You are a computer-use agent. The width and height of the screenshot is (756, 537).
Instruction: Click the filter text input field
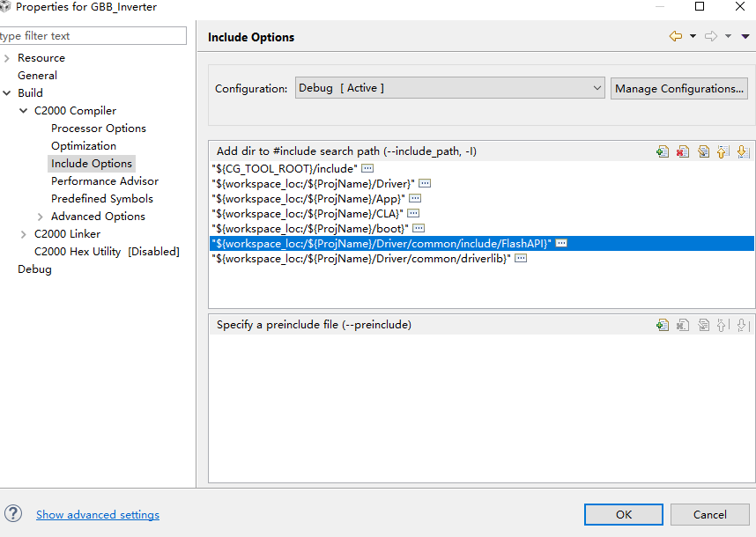click(x=93, y=36)
